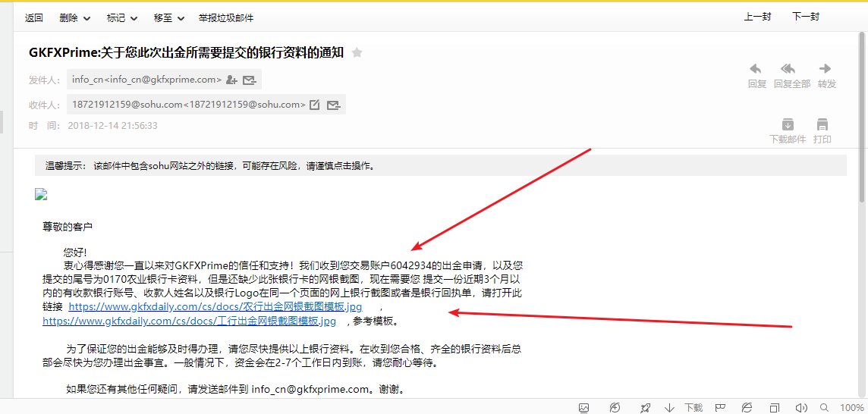Go to previous email 上一封
This screenshot has width=868, height=414.
click(x=757, y=17)
